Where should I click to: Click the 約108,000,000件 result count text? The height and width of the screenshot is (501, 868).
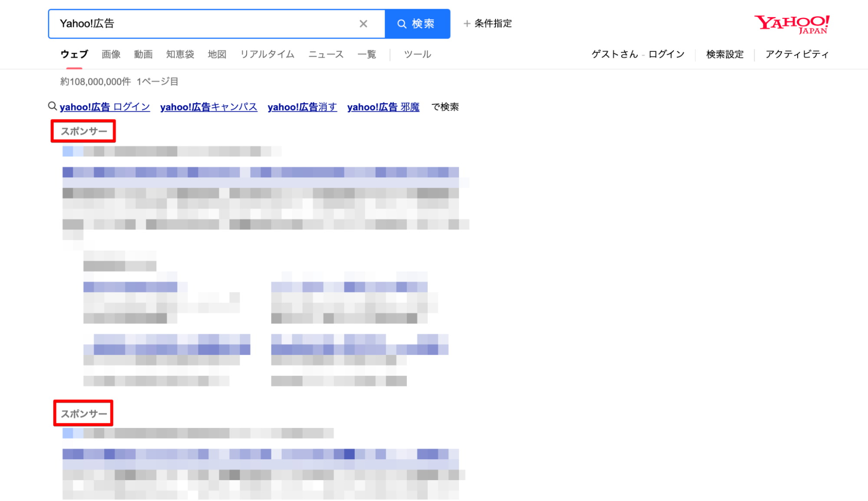point(96,82)
